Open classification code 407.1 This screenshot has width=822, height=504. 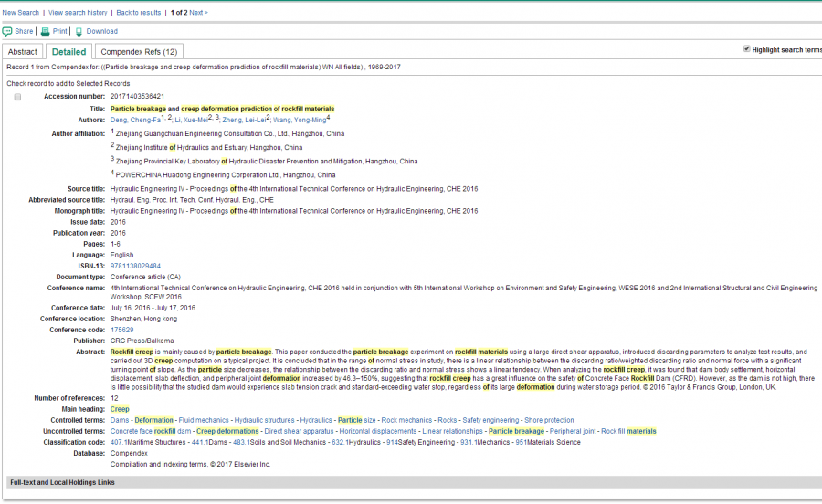click(x=119, y=442)
